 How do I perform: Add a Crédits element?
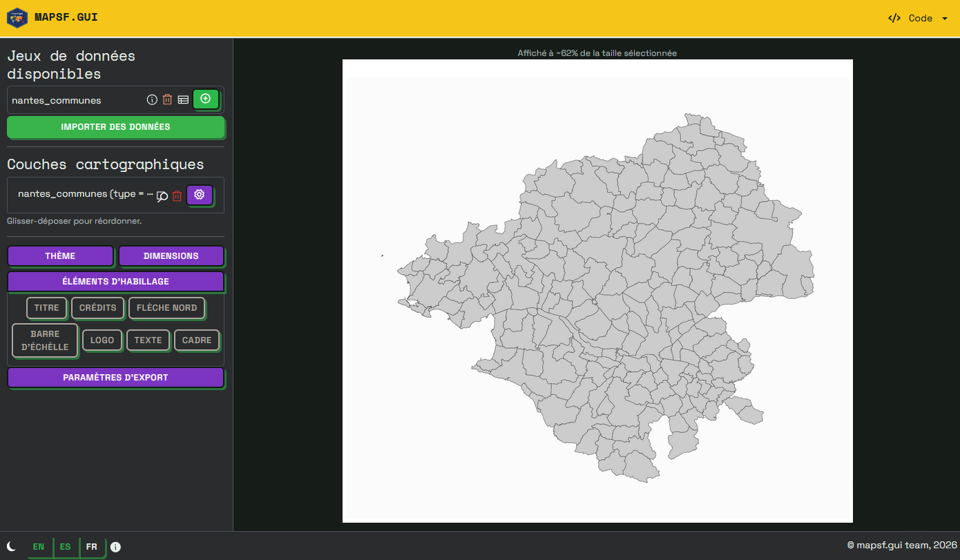click(x=98, y=308)
